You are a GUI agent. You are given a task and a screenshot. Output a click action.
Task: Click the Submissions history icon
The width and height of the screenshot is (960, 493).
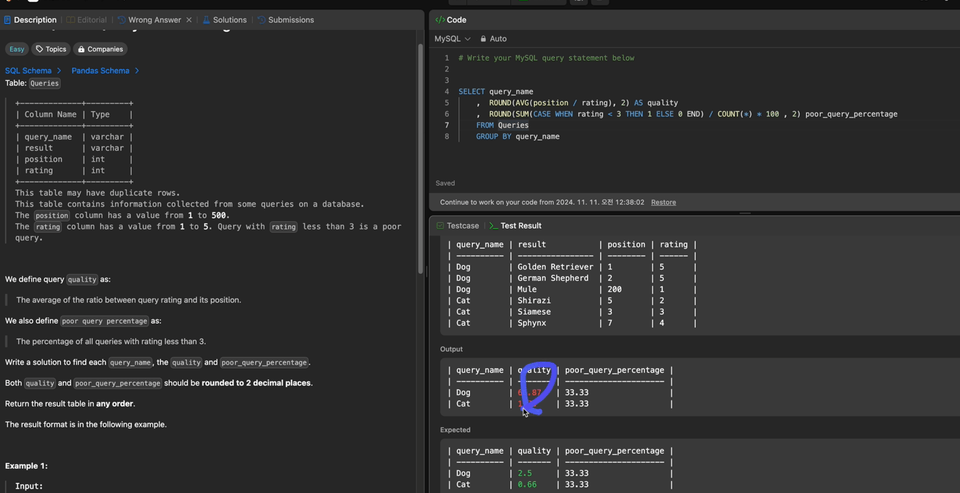tap(262, 20)
